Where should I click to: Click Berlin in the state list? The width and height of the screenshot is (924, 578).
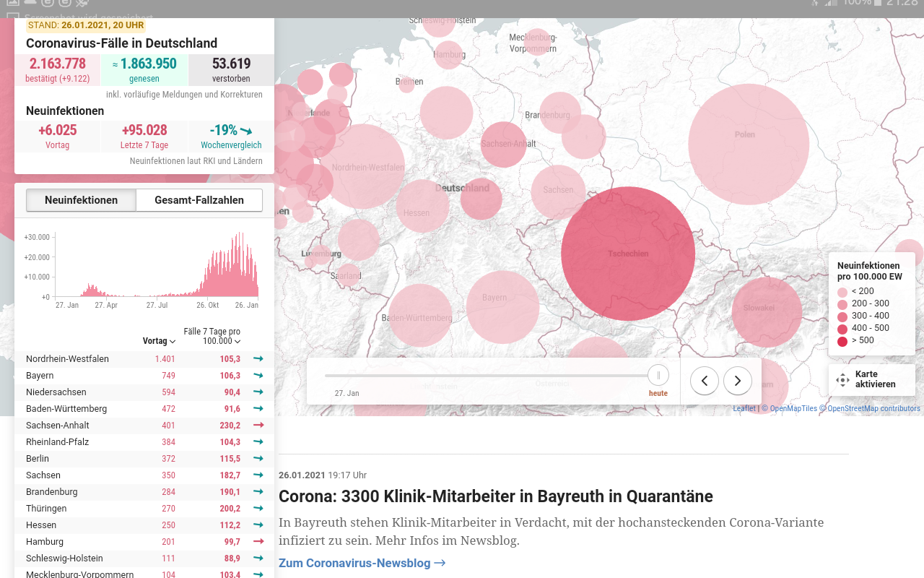38,459
